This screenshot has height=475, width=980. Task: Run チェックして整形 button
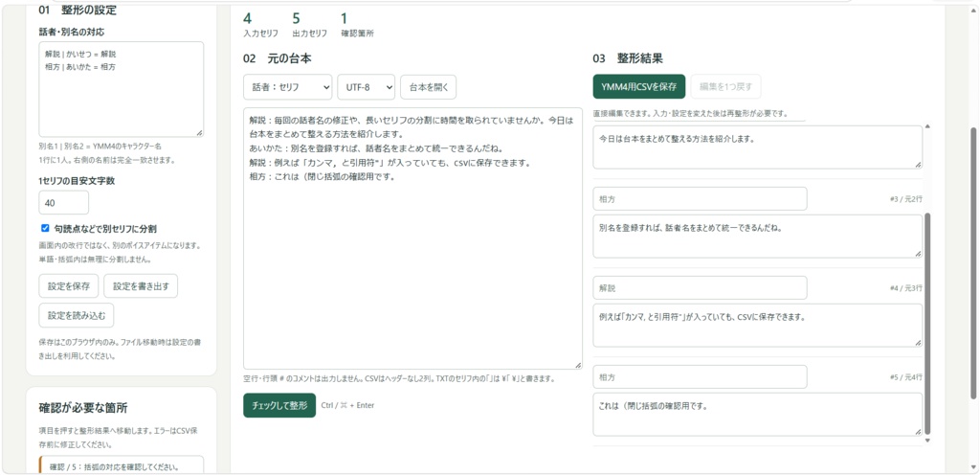[x=279, y=405]
